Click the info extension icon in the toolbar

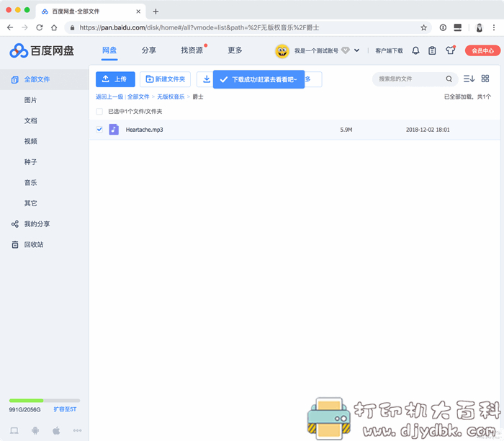coord(443,27)
